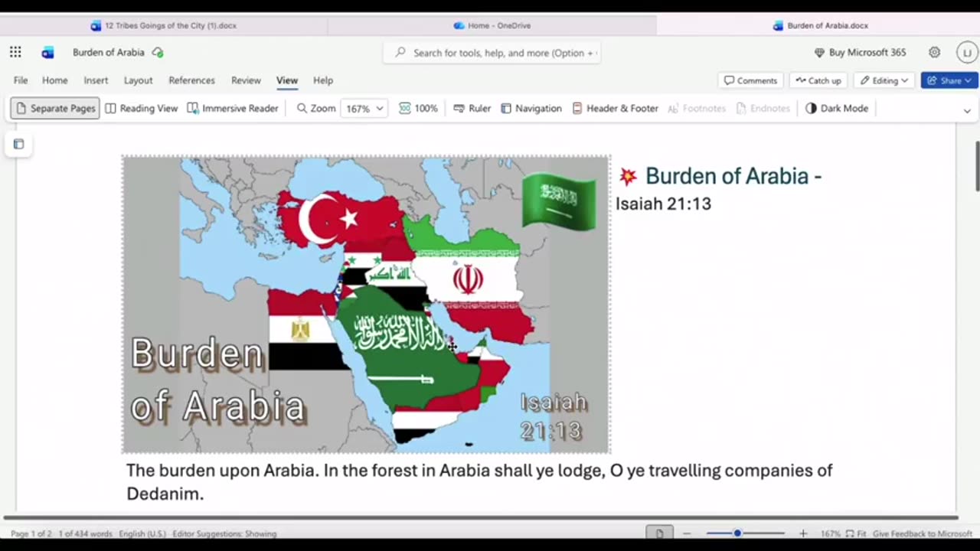
Task: Click Editor Suggestions: Showing status
Action: 224,533
